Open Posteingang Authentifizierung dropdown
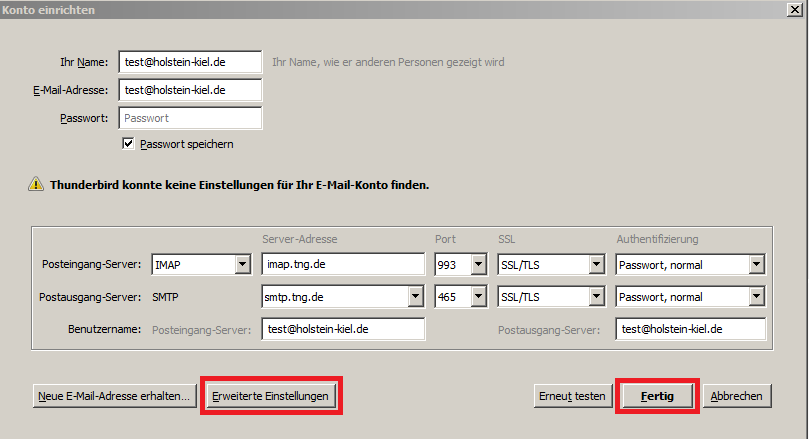Viewport: 809px width, 439px height. [x=756, y=265]
